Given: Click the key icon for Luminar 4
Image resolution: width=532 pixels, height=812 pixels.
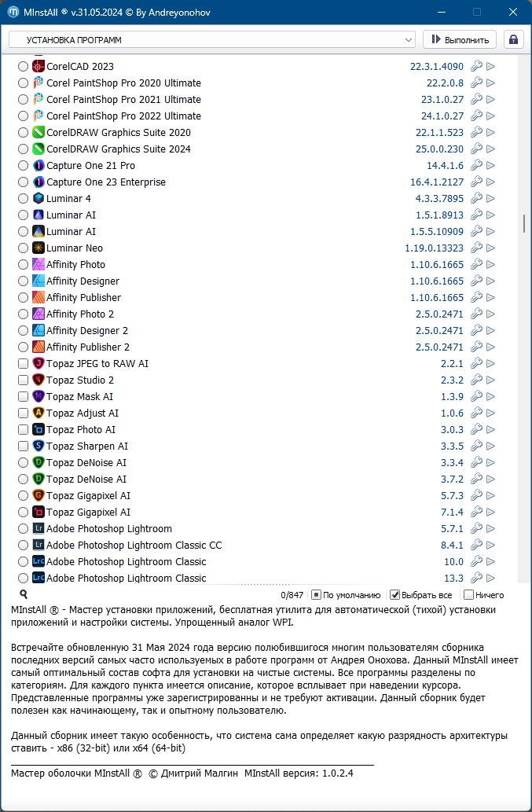Looking at the screenshot, I should coord(476,198).
